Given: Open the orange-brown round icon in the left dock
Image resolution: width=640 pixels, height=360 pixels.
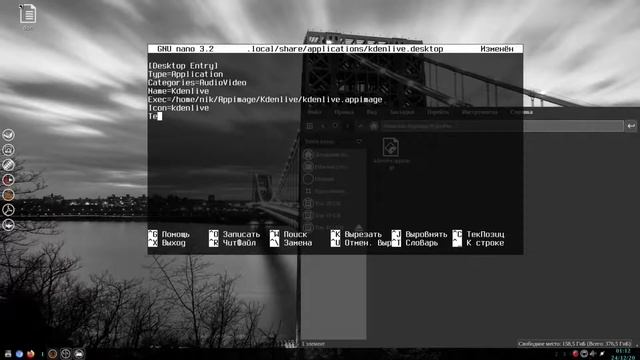Looking at the screenshot, I should point(8,195).
